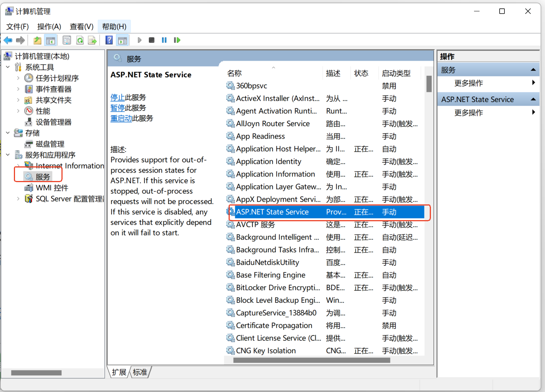Select the 共享文件夹 icon in tree
Viewport: 545px width, 392px height.
[29, 100]
